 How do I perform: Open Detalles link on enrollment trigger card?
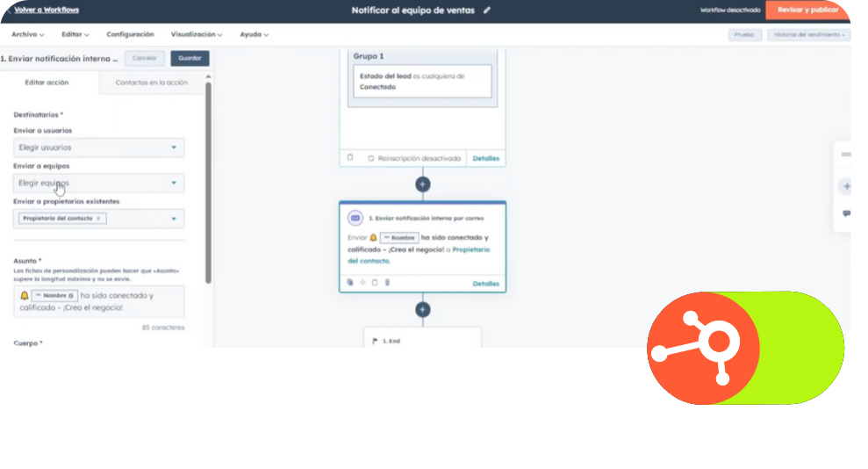coord(486,158)
